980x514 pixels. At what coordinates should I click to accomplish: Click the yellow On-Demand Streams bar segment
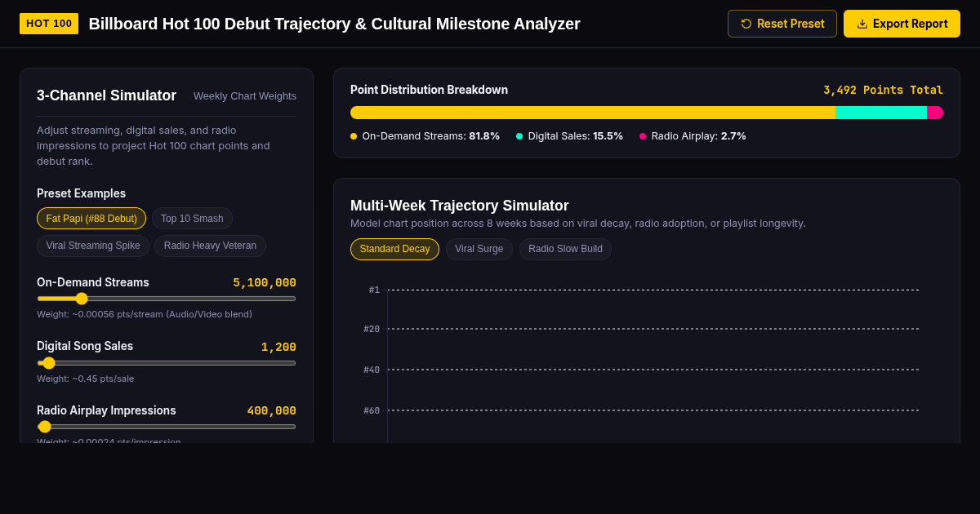(593, 113)
